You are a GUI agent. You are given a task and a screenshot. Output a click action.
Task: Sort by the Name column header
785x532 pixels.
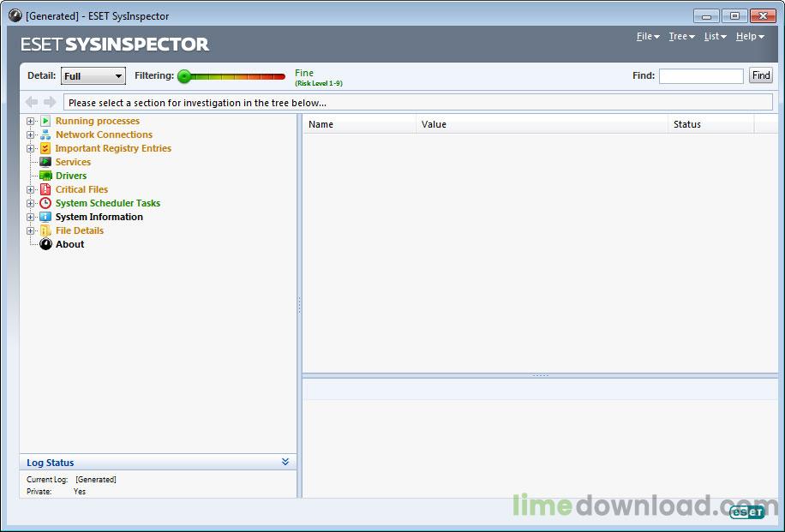[x=359, y=124]
